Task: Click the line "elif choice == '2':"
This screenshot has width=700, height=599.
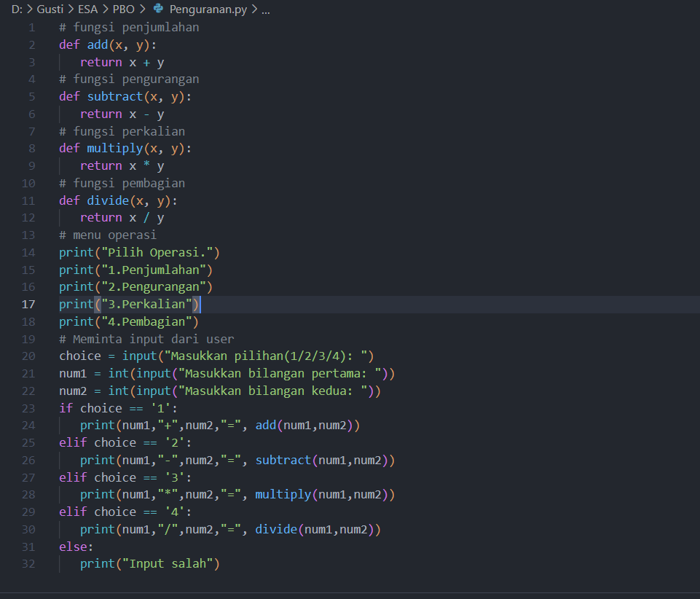Action: [125, 443]
